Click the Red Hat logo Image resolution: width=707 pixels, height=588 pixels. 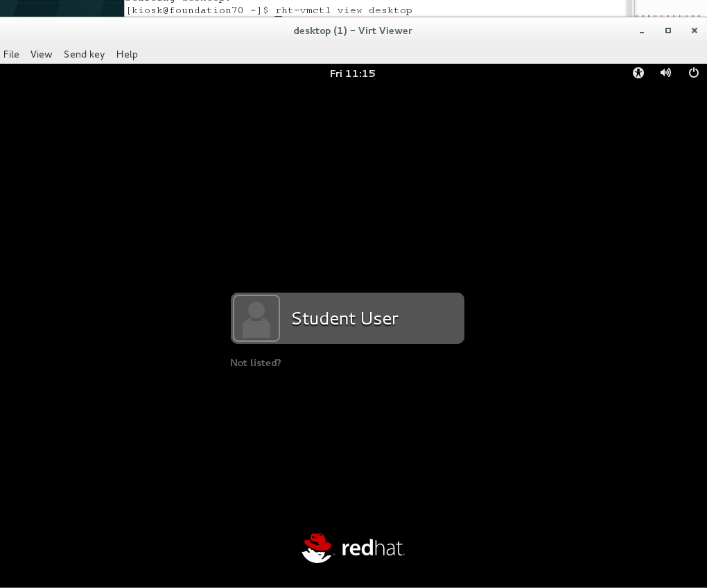(353, 548)
